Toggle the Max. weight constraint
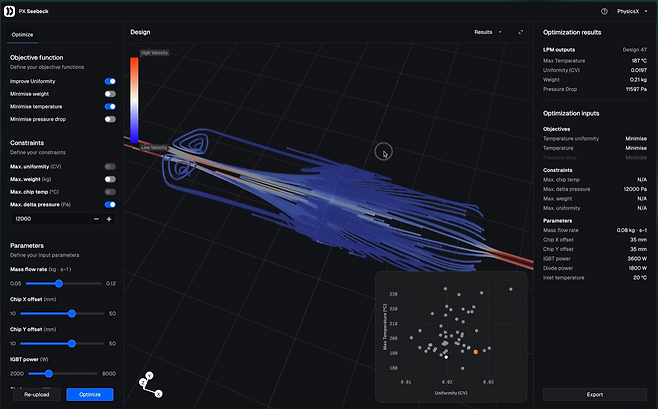This screenshot has height=409, width=658. [x=109, y=178]
